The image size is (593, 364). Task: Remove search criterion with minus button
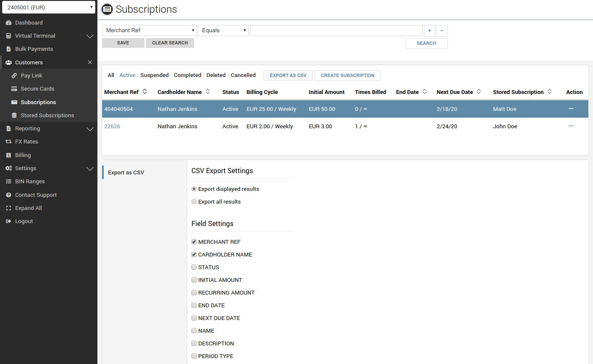(x=442, y=30)
